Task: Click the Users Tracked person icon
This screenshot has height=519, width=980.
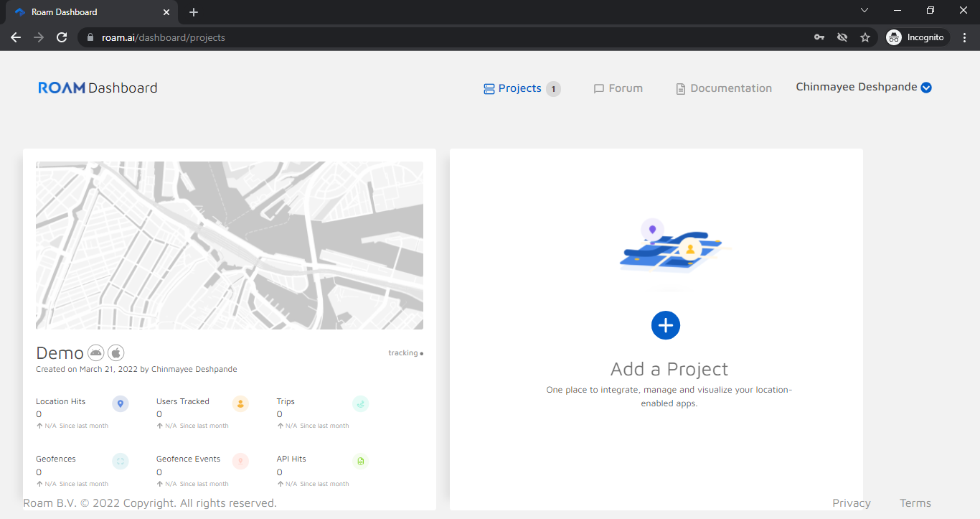Action: point(240,404)
